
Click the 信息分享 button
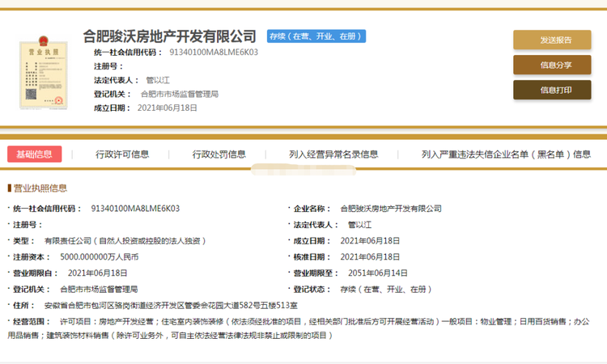(x=552, y=65)
